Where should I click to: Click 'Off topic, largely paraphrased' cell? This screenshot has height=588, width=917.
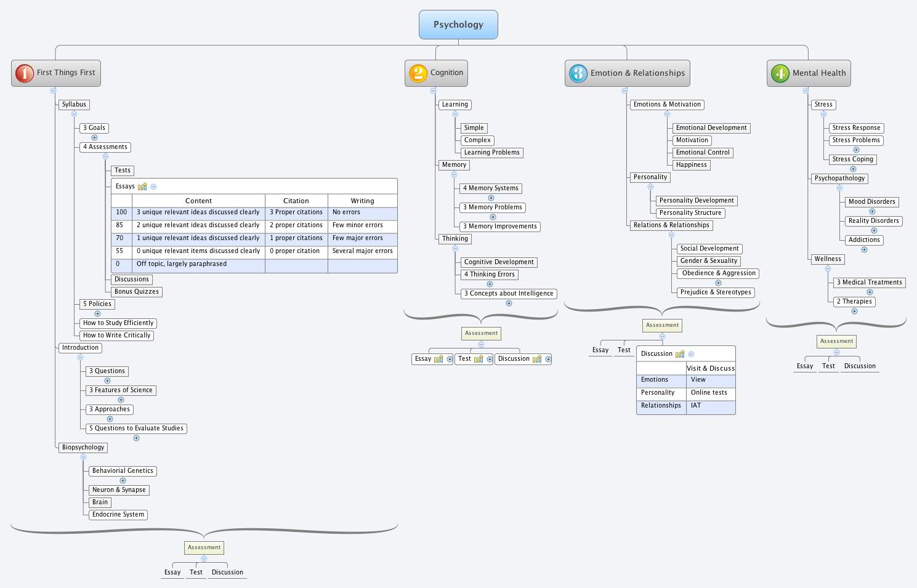tap(198, 265)
